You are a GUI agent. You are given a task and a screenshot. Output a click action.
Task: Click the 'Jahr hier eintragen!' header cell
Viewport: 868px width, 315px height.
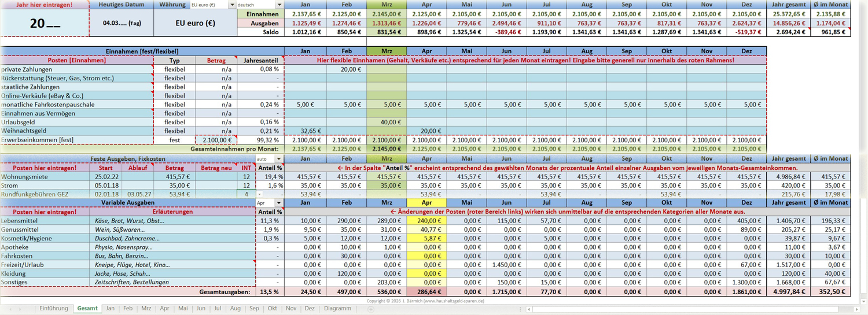pos(45,5)
